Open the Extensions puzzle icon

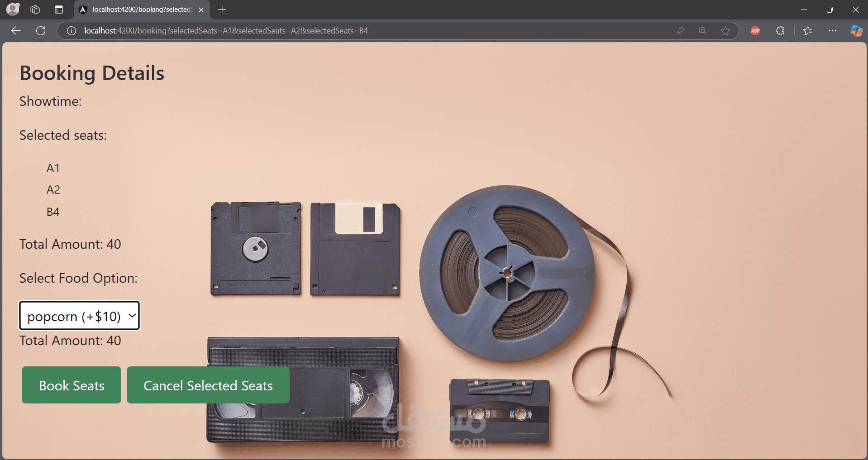tap(780, 31)
